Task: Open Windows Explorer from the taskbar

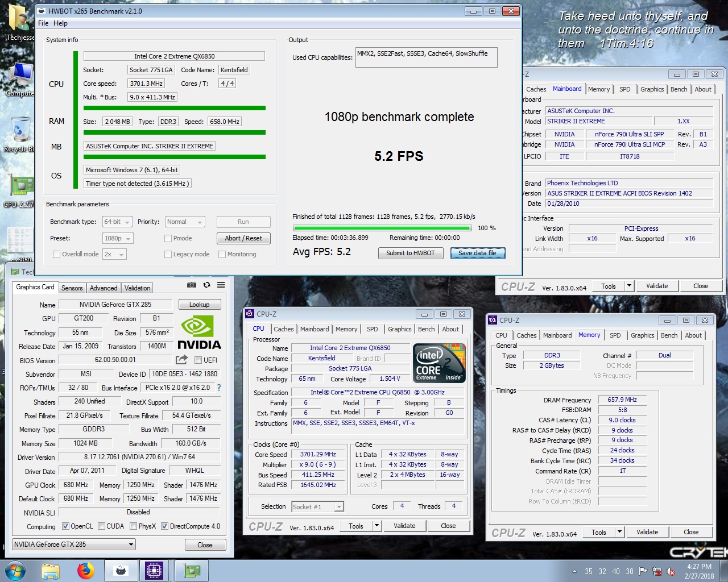Action: pos(51,571)
